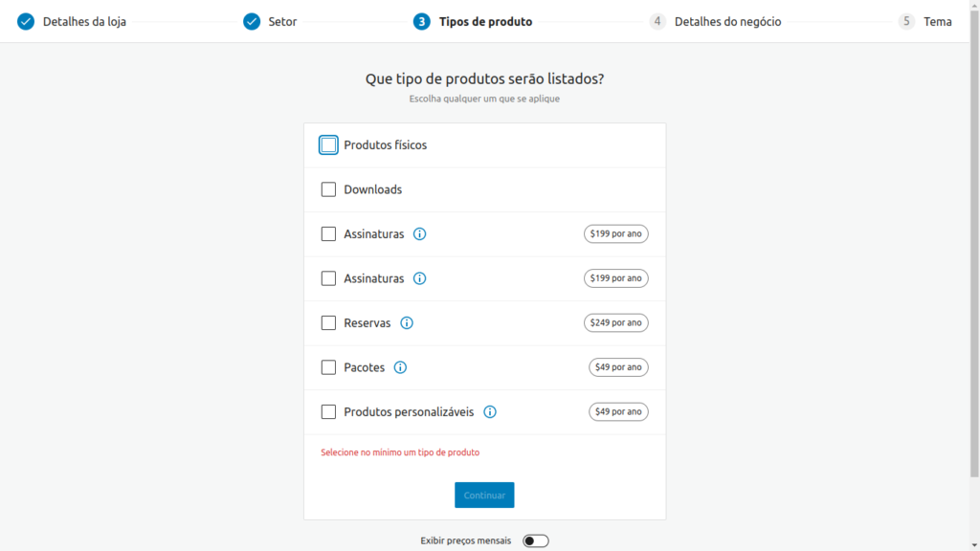Screen dimensions: 980x551
Task: Click the Continuar button
Action: [484, 495]
